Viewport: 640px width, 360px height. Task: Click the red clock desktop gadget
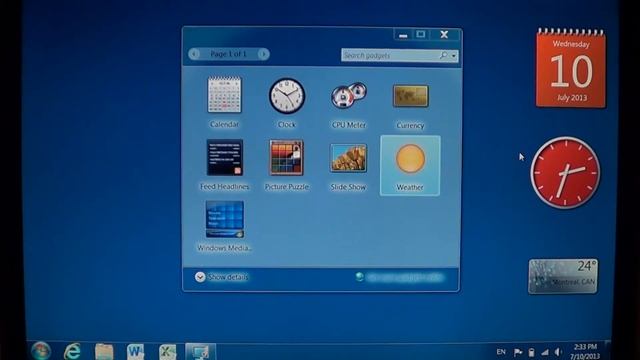pyautogui.click(x=565, y=172)
